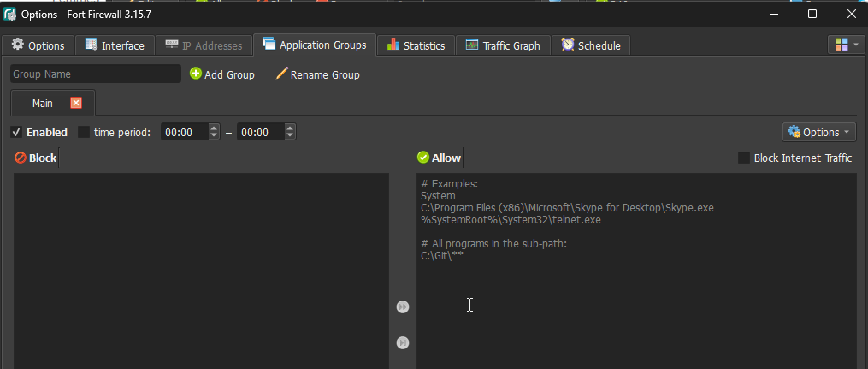Click the move-all double-arrow icon between lists

pos(403,307)
